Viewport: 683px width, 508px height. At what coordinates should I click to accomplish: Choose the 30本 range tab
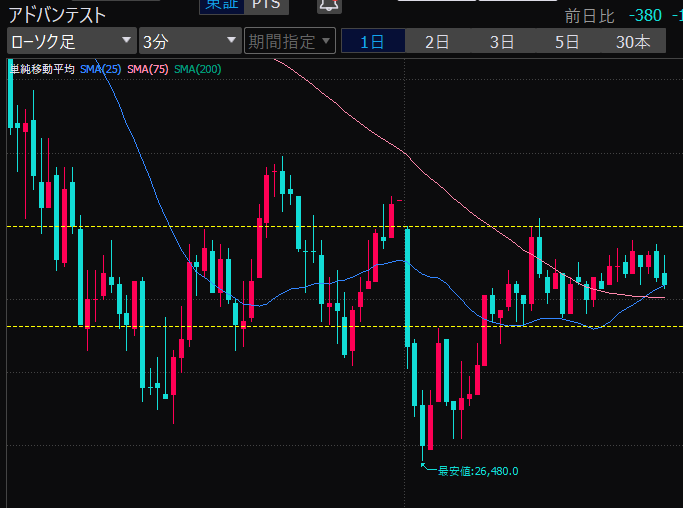(633, 41)
